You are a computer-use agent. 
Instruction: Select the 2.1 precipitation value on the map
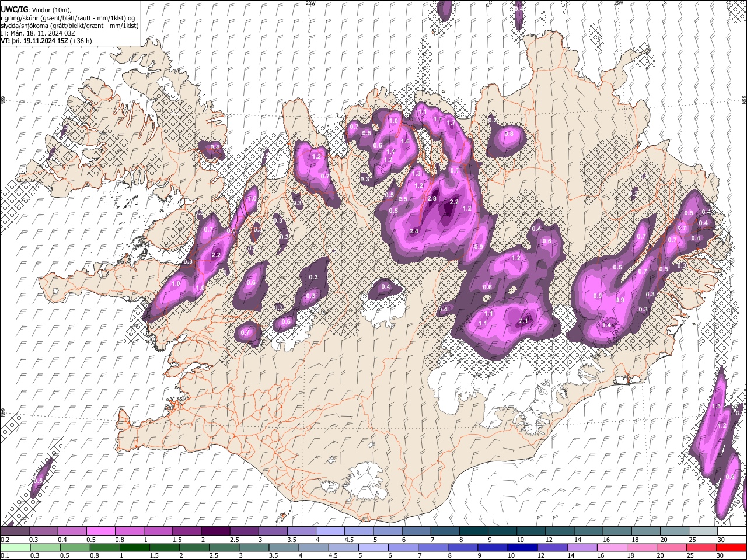(x=523, y=321)
